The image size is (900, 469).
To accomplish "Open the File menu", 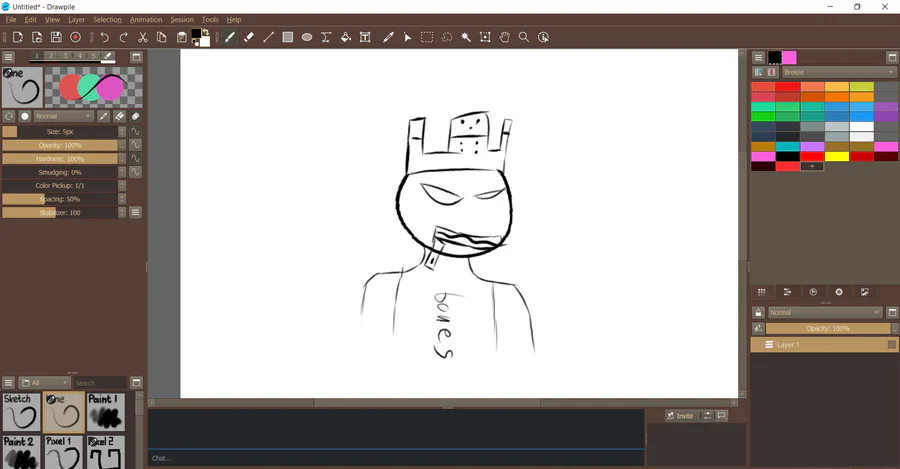I will coord(11,20).
